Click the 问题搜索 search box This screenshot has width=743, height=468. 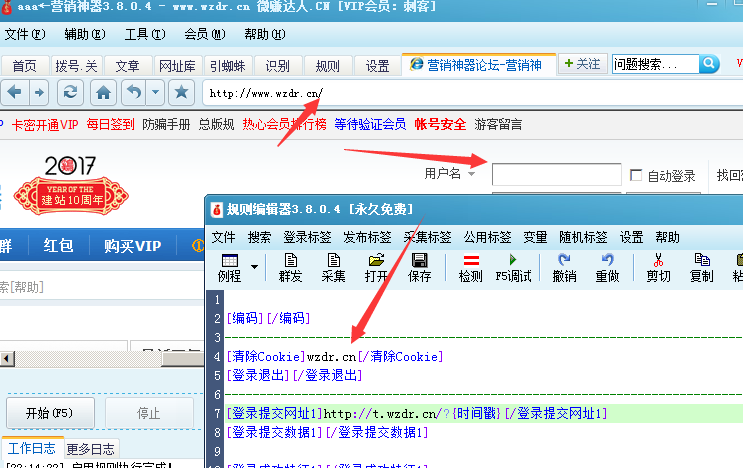click(x=655, y=63)
